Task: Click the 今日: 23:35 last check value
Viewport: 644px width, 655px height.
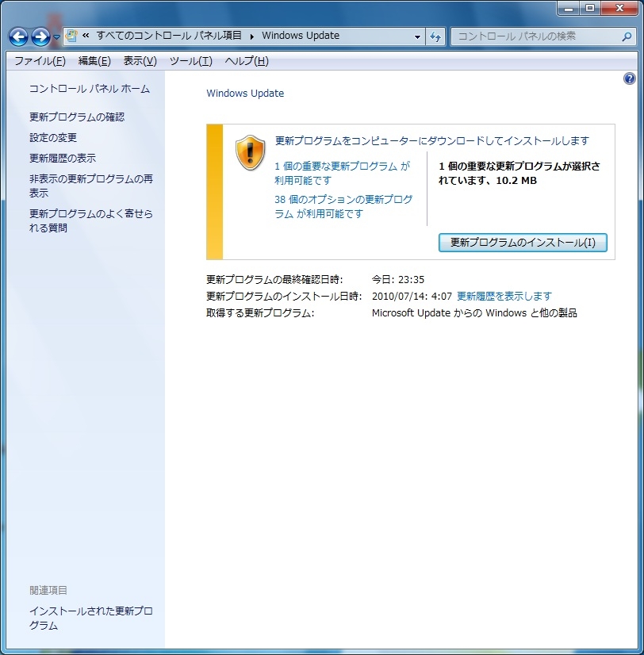Action: tap(398, 279)
